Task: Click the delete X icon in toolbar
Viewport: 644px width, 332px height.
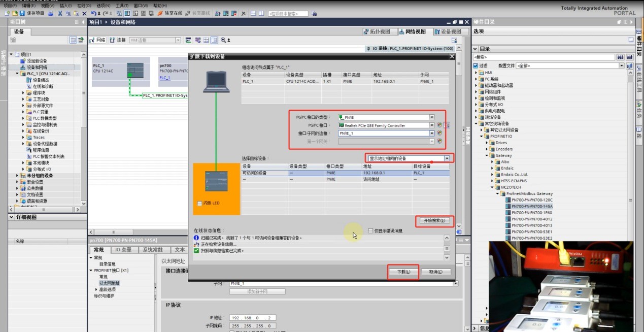Action: 84,13
